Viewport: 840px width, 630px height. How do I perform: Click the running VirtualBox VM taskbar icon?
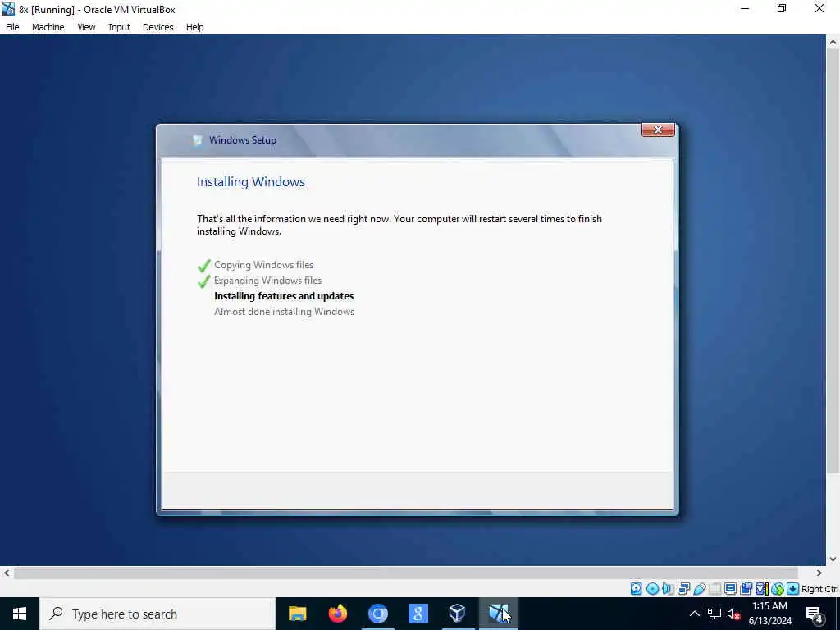coord(498,614)
